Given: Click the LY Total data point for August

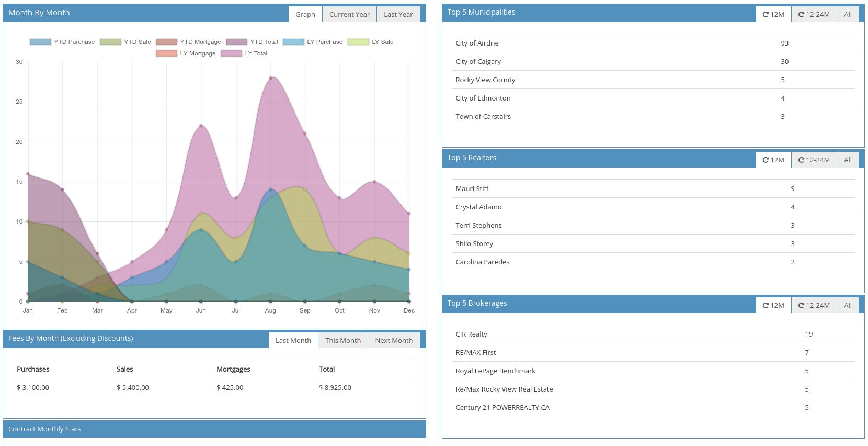Looking at the screenshot, I should pyautogui.click(x=270, y=78).
